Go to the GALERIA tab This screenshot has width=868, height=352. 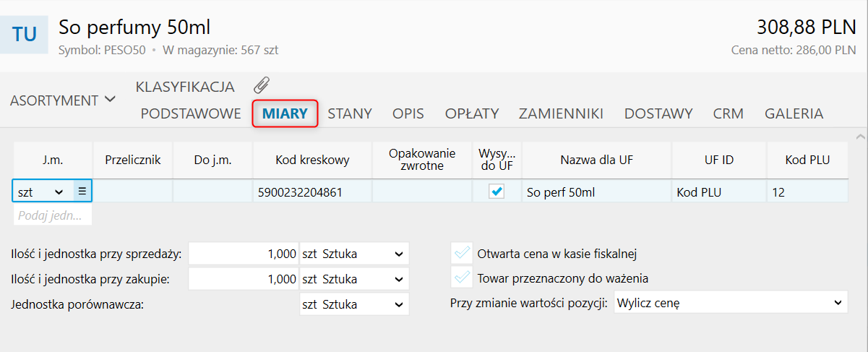tap(794, 113)
